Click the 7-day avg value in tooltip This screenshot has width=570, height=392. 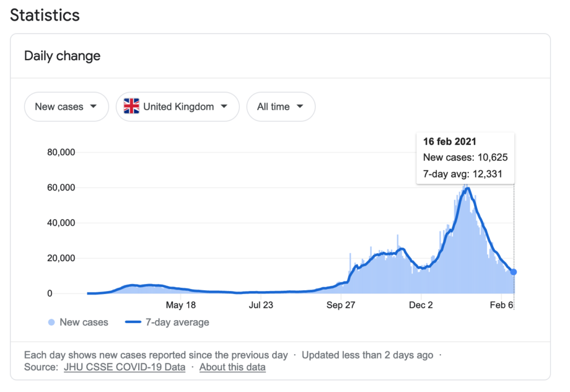[x=462, y=174]
